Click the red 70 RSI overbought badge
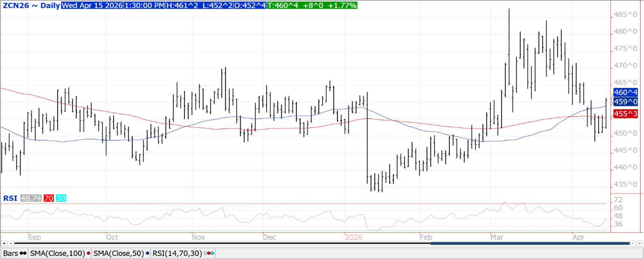 point(48,198)
